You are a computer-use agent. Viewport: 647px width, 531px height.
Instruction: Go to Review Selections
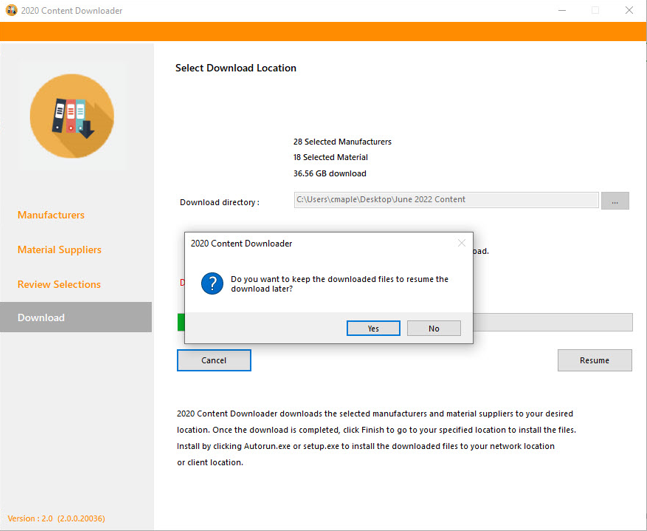pyautogui.click(x=59, y=284)
